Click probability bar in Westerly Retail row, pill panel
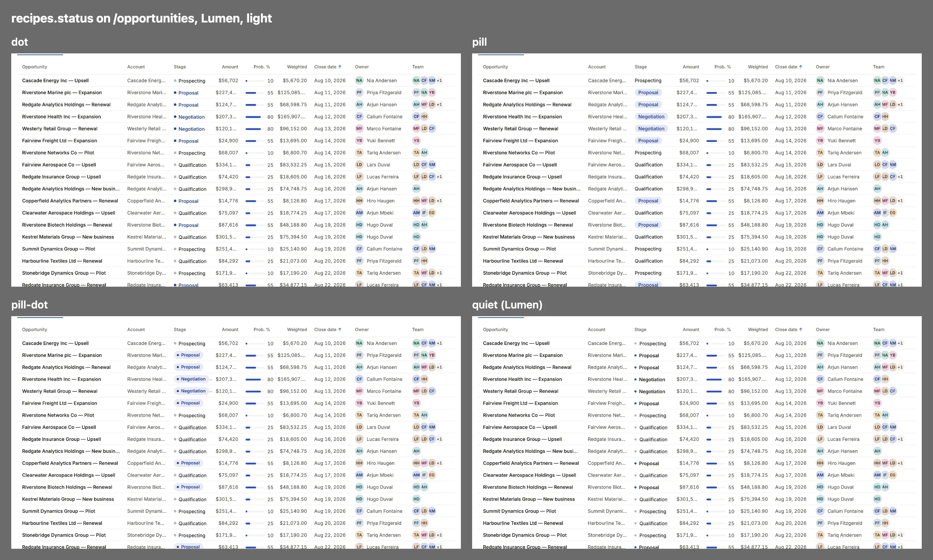The width and height of the screenshot is (933, 560). coord(715,129)
